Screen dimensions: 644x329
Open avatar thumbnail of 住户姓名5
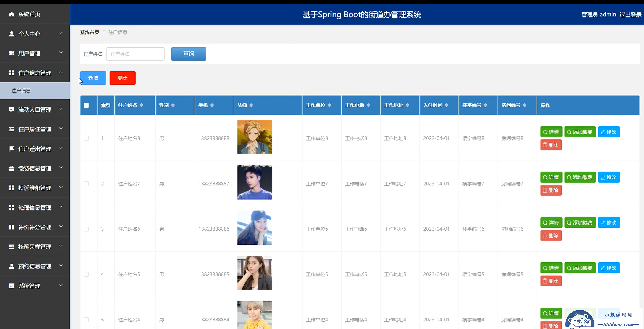click(x=255, y=273)
